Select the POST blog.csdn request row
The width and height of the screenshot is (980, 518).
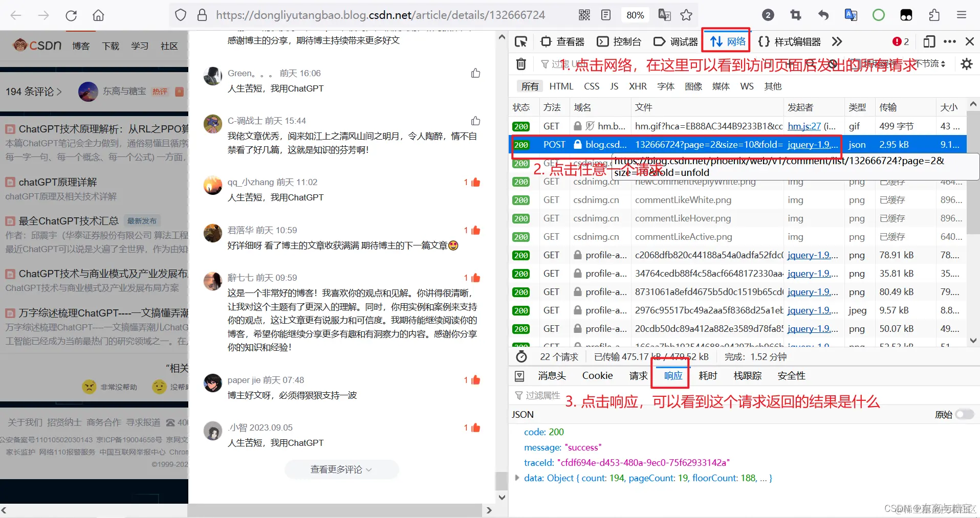[737, 145]
